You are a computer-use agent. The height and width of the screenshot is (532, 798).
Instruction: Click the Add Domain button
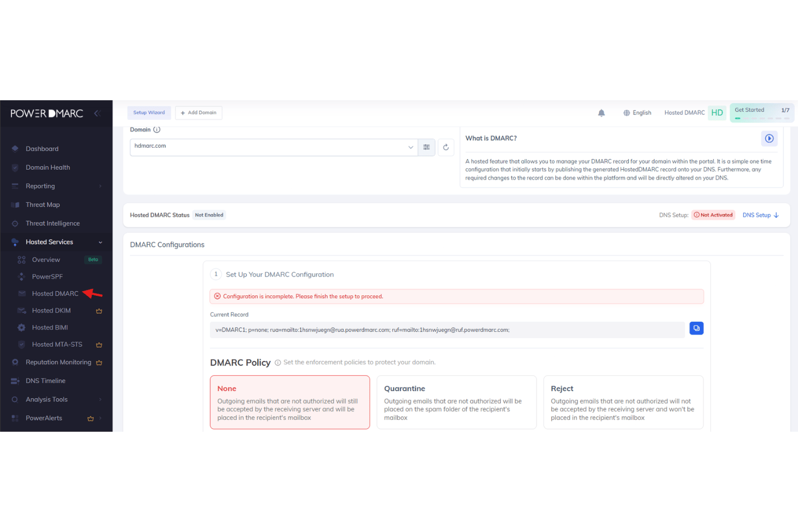(198, 113)
